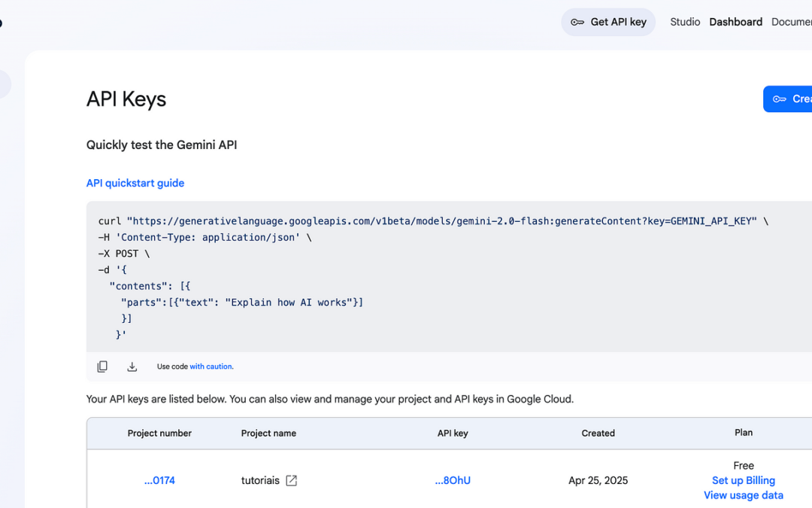Click Set up Billing link

click(743, 480)
